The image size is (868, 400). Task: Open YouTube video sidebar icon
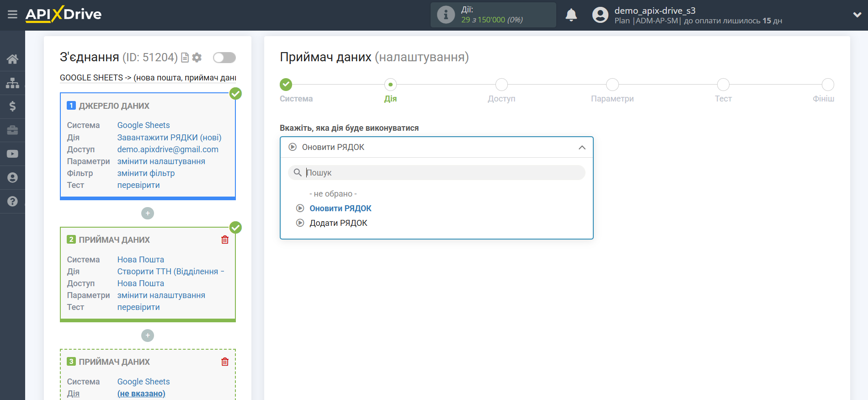[12, 154]
